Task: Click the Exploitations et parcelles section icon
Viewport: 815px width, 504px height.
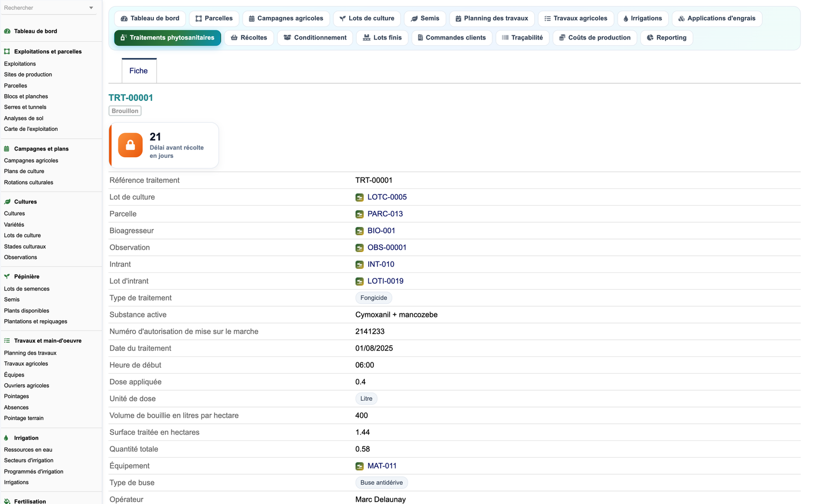Action: coord(7,51)
